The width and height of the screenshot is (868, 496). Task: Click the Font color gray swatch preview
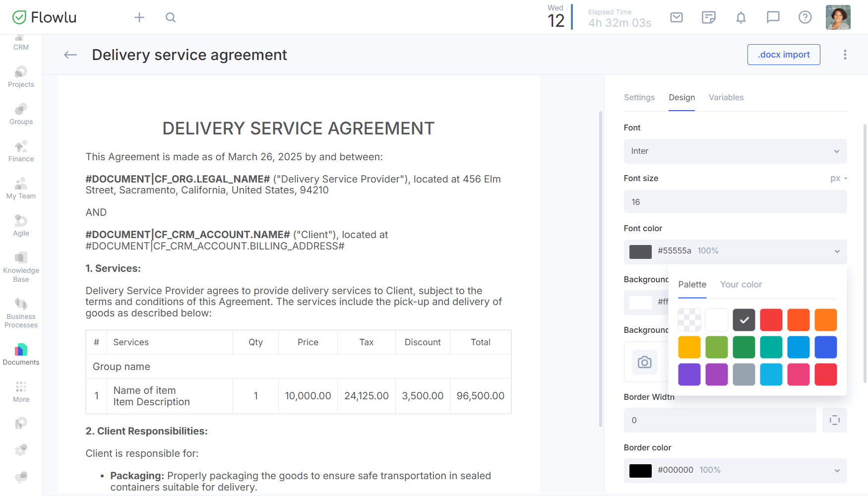(640, 251)
